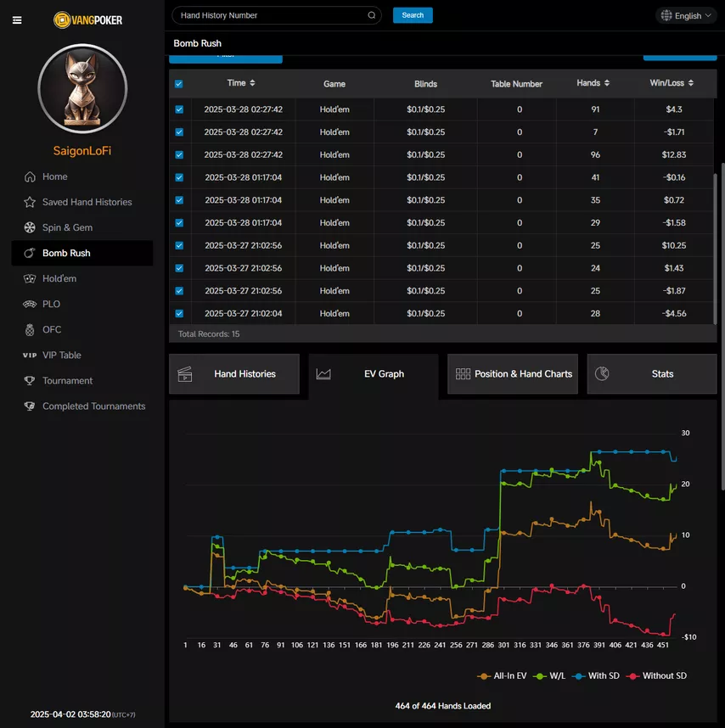Toggle the All-In EV legend swatch

coord(485,676)
